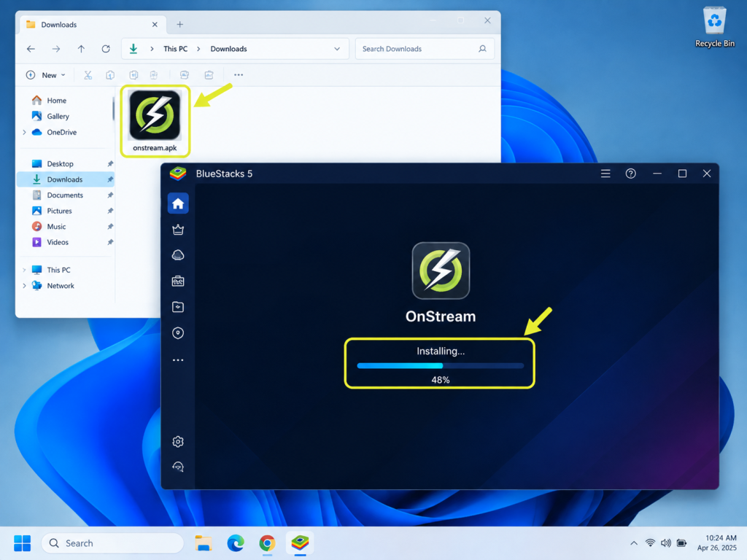The image size is (747, 560).
Task: Click the Installing... status text
Action: click(x=441, y=351)
